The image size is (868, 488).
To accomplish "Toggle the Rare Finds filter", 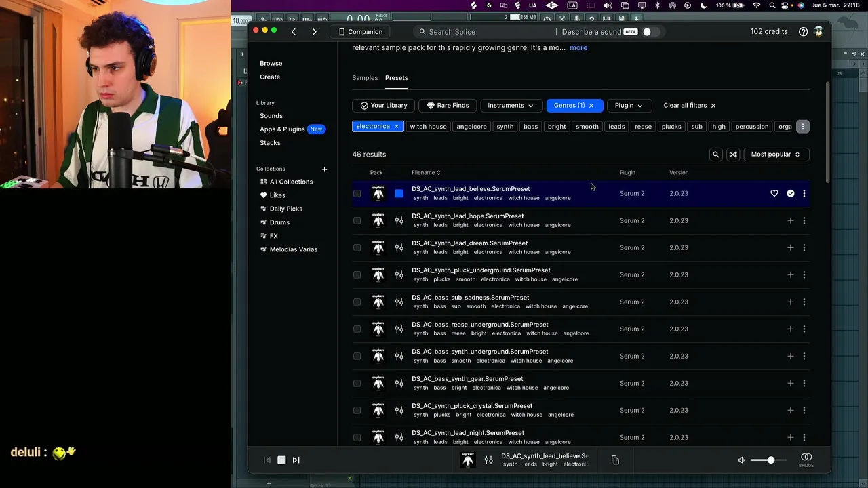I will (x=448, y=106).
